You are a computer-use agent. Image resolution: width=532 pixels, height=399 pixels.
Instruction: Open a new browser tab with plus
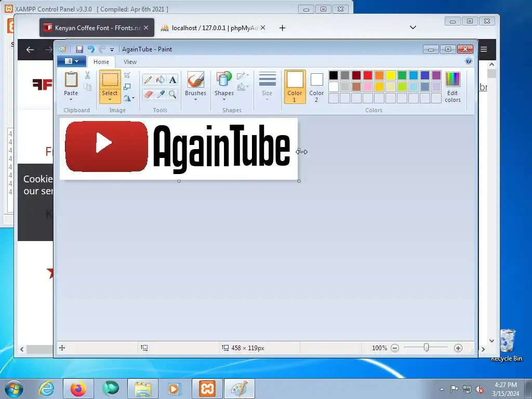click(282, 28)
